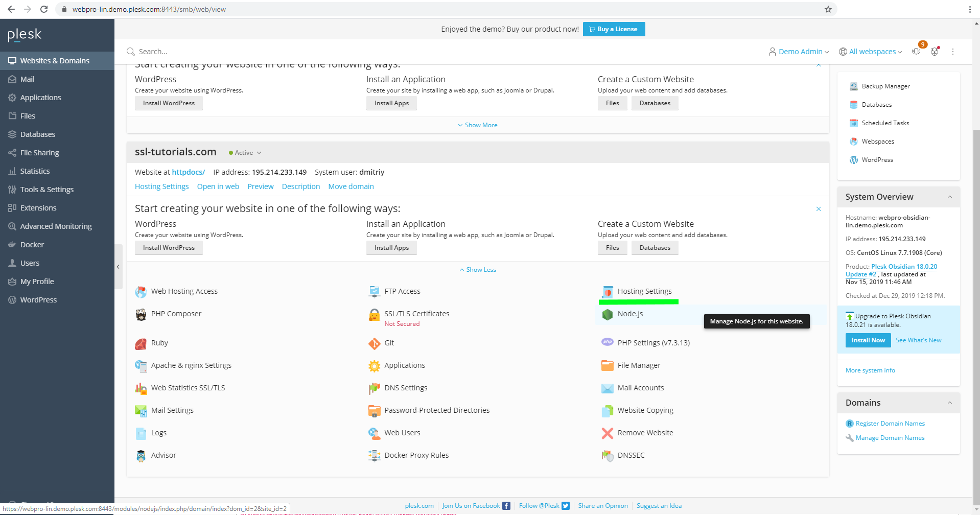Open PHP Composer tool
This screenshot has height=515, width=980.
176,314
